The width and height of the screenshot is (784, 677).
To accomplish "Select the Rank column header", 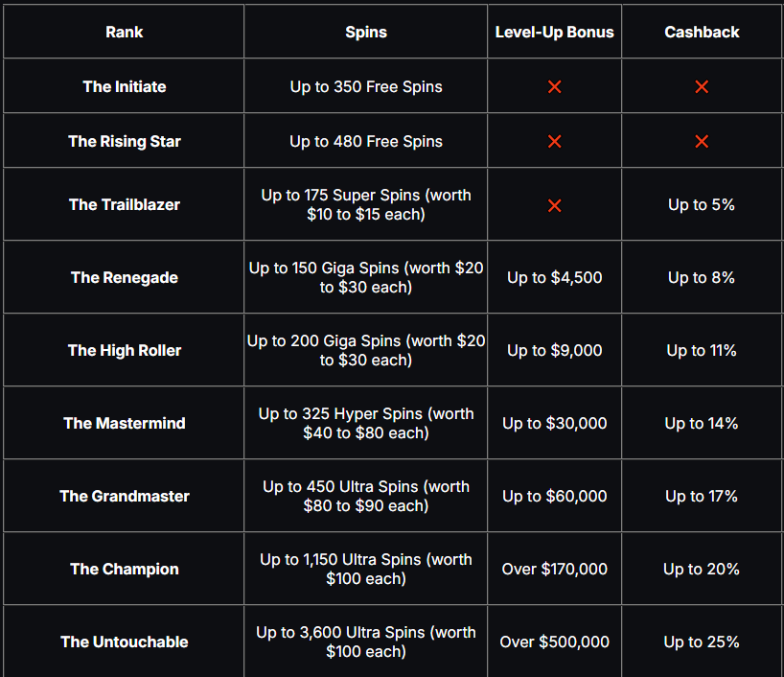I will [124, 32].
